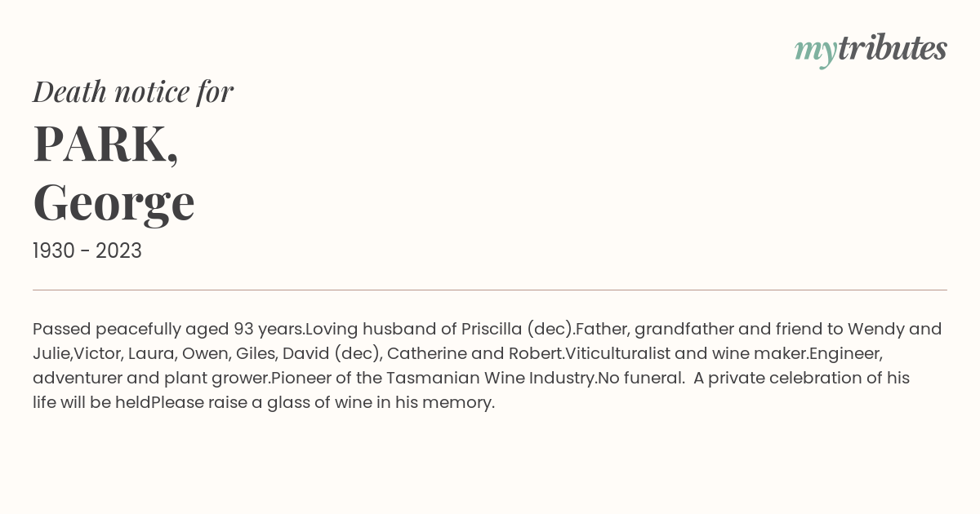The image size is (980, 514).
Task: Click the name 'Priscilla (dec)' in notice
Action: coord(515,330)
